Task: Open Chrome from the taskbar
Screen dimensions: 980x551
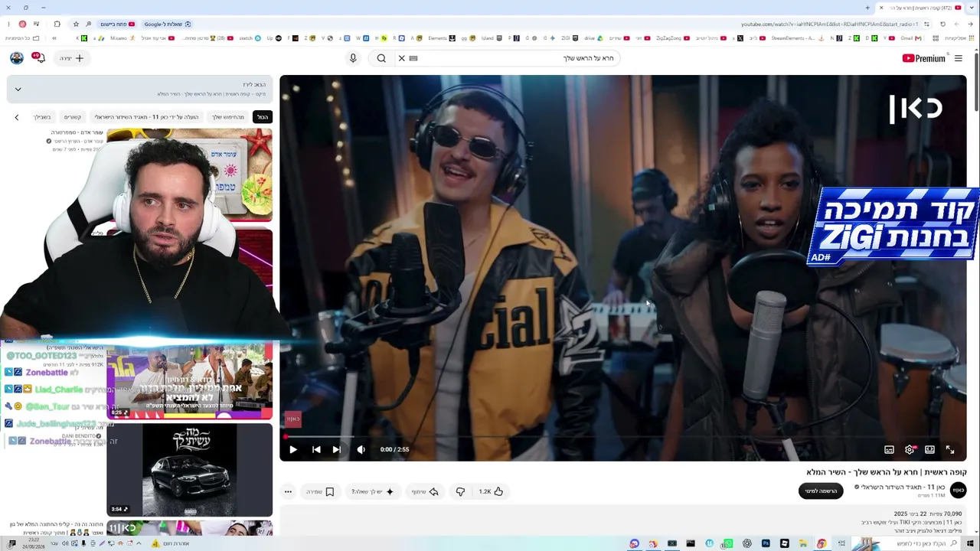Action: coord(822,543)
